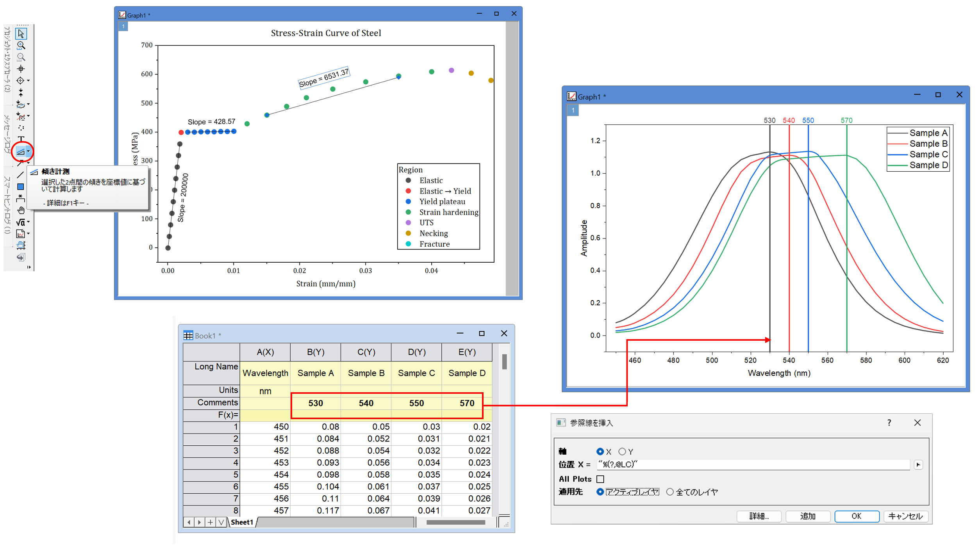Viewport: 980px width, 546px height.
Task: Select the Text tool
Action: (x=21, y=139)
